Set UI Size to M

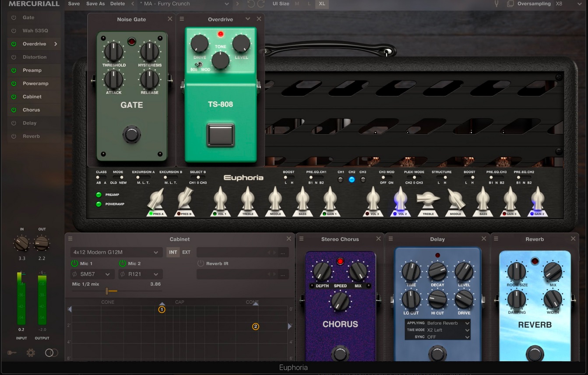[297, 4]
